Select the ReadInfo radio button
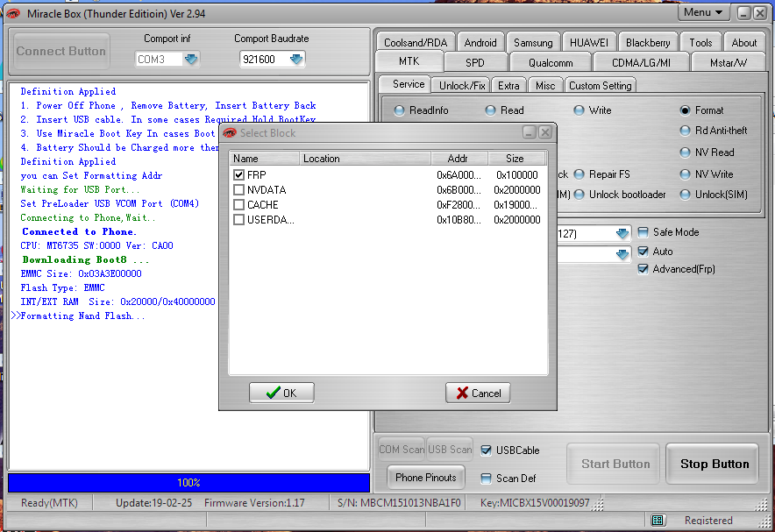Screen dimensions: 775x532 400,110
